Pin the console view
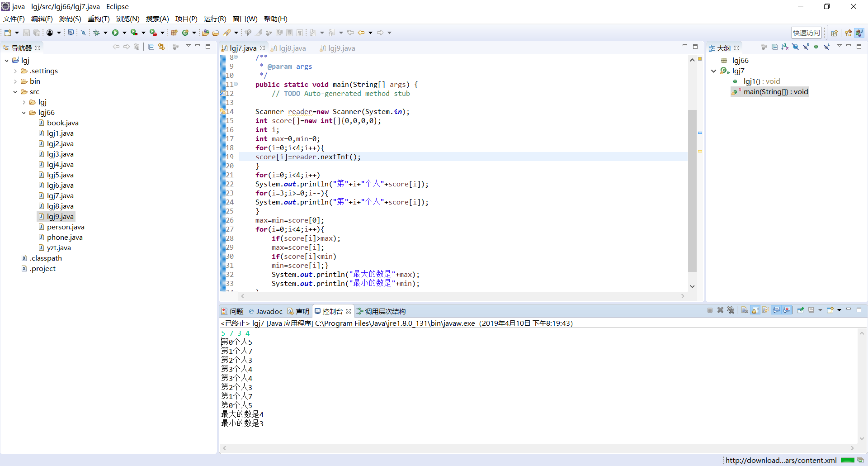This screenshot has width=868, height=466. (x=800, y=310)
